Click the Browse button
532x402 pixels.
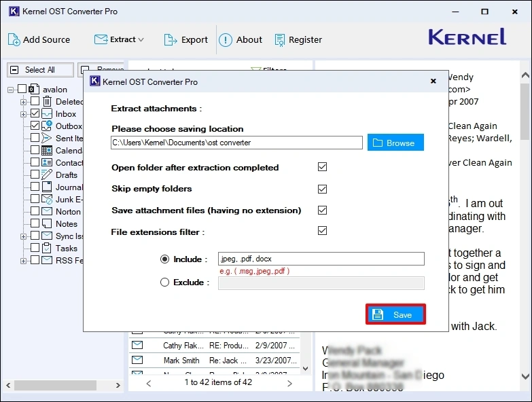click(x=395, y=143)
